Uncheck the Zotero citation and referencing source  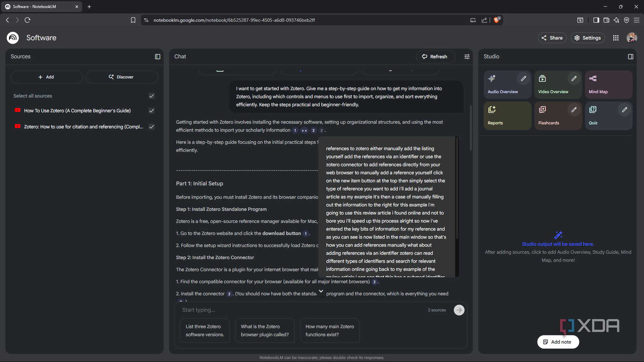151,127
